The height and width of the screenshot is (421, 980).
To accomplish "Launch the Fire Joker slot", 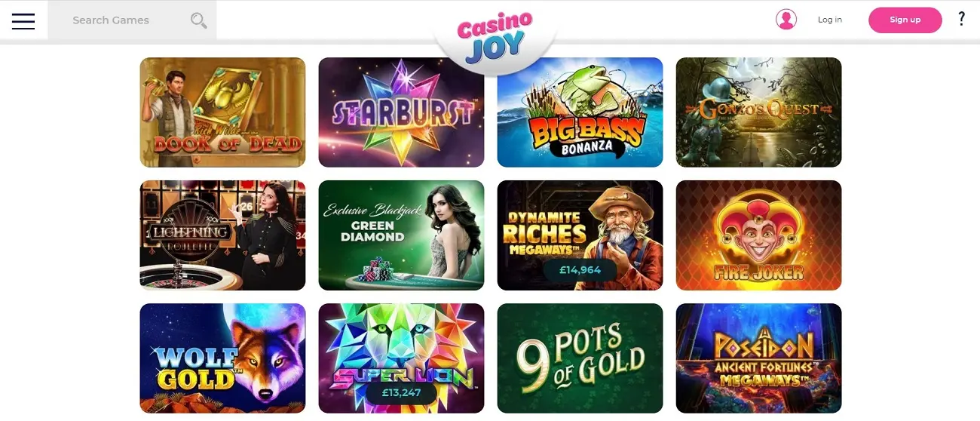I will (758, 235).
